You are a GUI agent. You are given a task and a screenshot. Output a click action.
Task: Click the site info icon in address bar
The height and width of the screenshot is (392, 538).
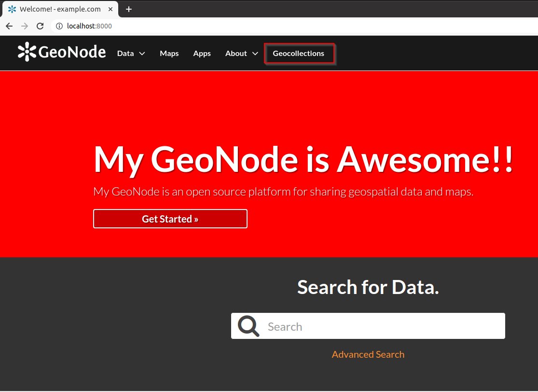click(x=59, y=26)
